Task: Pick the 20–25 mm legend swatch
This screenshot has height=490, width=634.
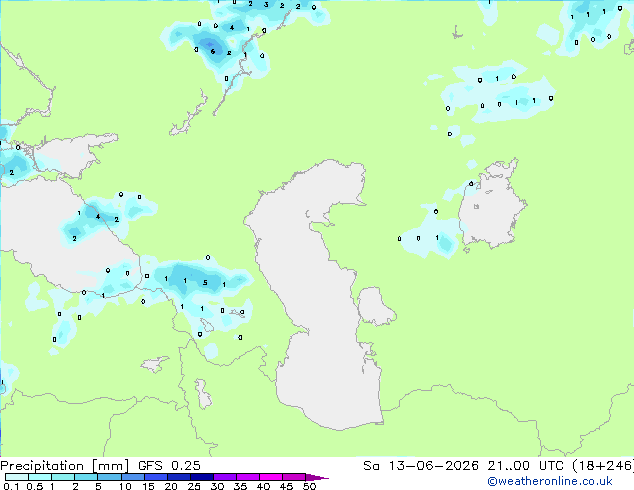Action: coord(178,477)
